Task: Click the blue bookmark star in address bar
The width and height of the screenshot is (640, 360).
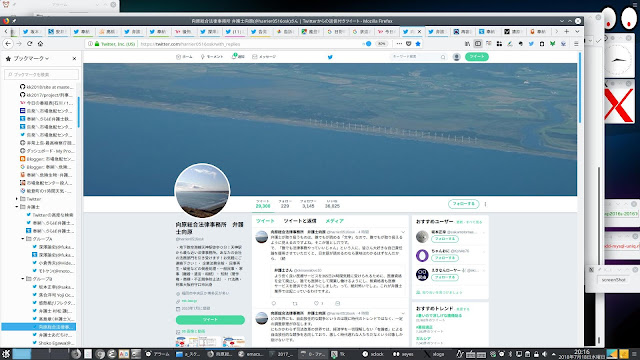Action: point(418,44)
